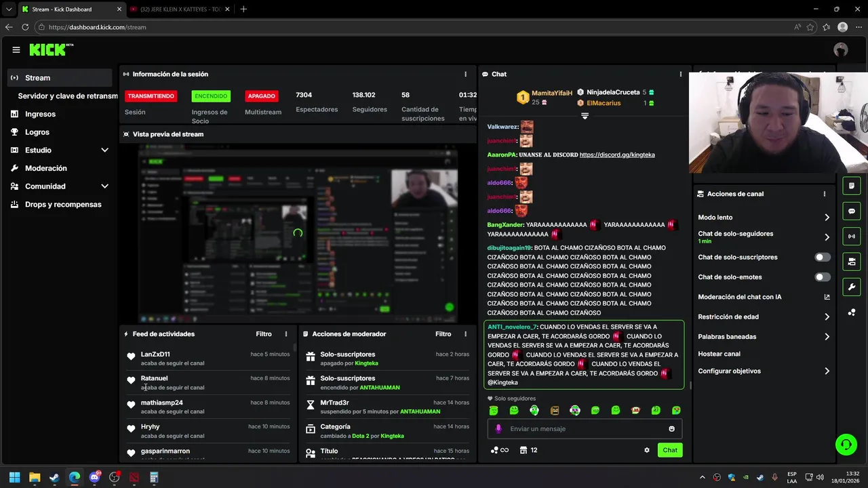Image resolution: width=868 pixels, height=488 pixels.
Task: Insert the last green crying emote
Action: click(x=676, y=410)
